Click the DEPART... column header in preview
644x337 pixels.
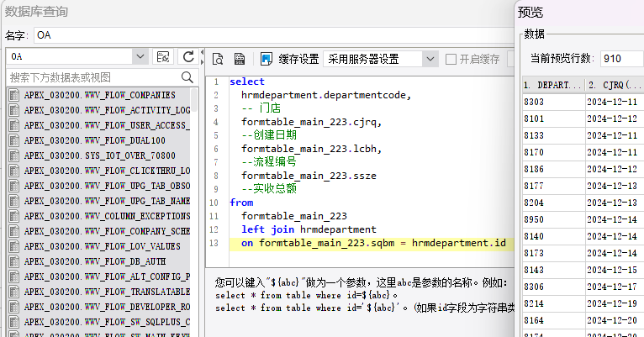point(551,86)
